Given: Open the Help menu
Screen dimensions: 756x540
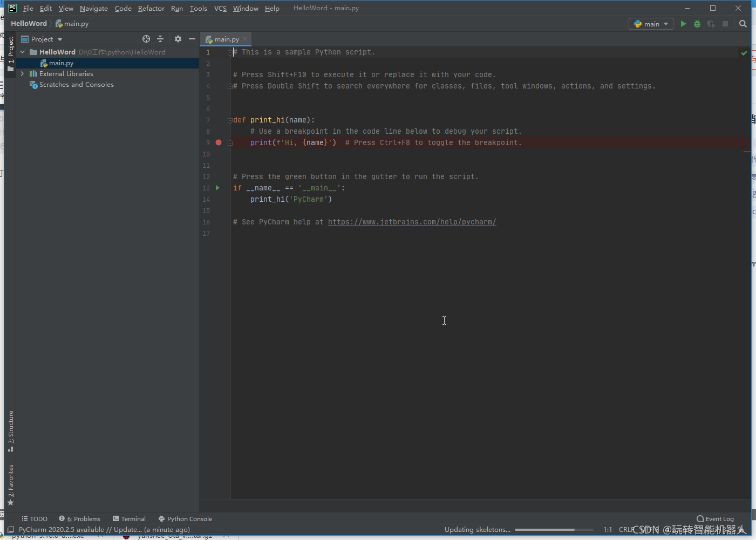Looking at the screenshot, I should [272, 8].
